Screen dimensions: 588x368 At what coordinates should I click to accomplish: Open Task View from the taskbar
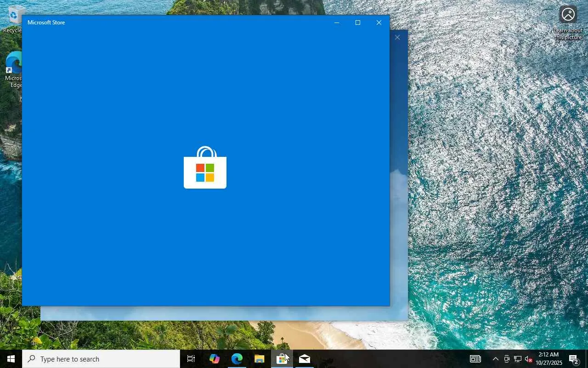191,359
